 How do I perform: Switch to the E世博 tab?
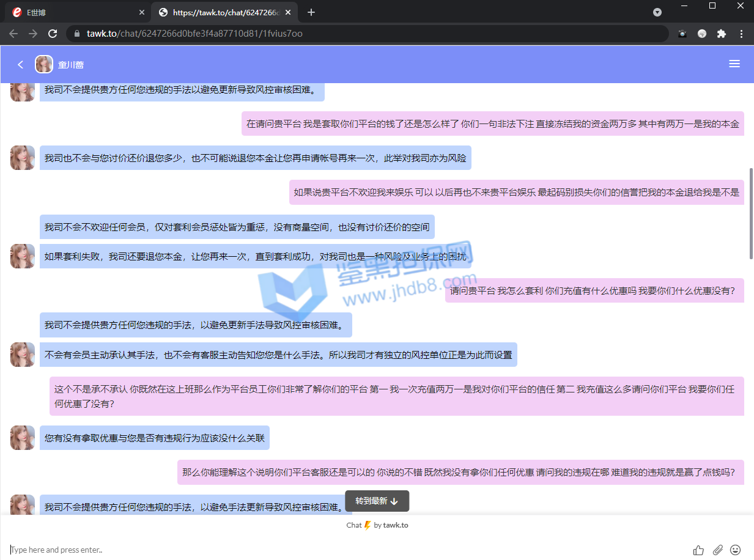pyautogui.click(x=67, y=12)
